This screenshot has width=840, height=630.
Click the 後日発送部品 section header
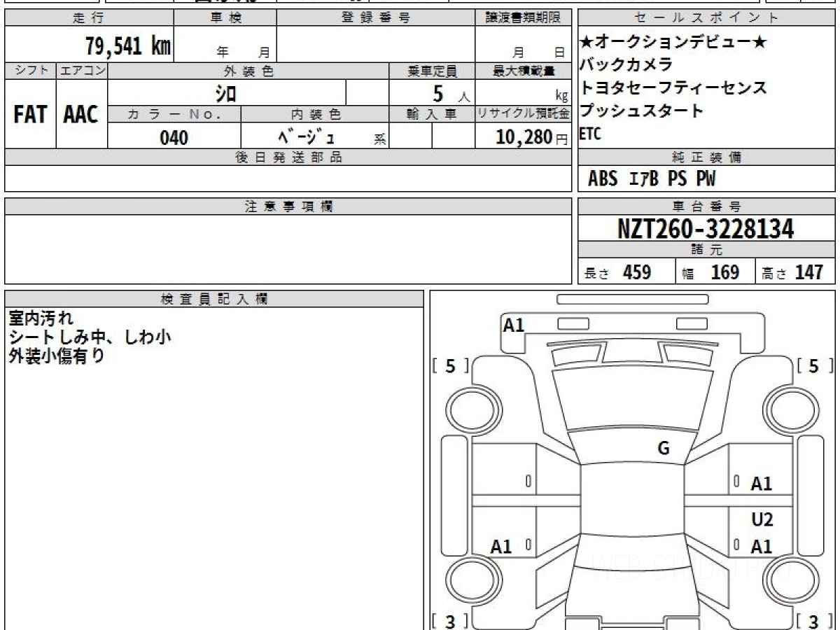coord(288,157)
